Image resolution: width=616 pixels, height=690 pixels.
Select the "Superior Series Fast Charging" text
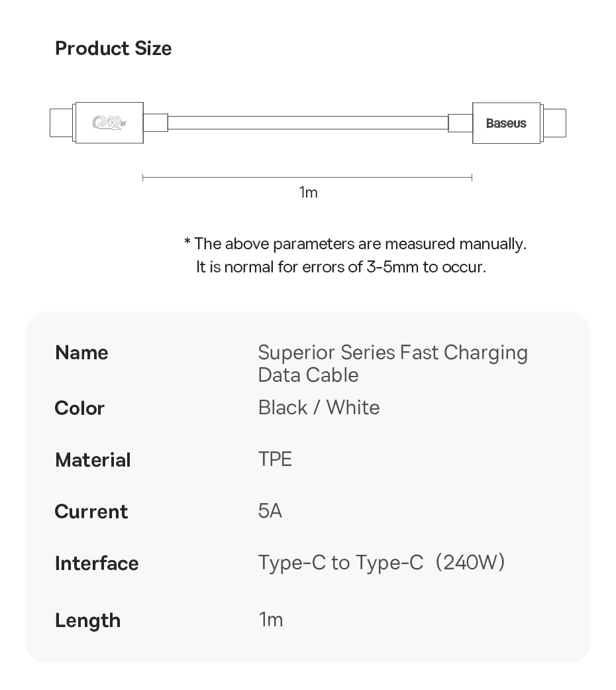pos(393,353)
